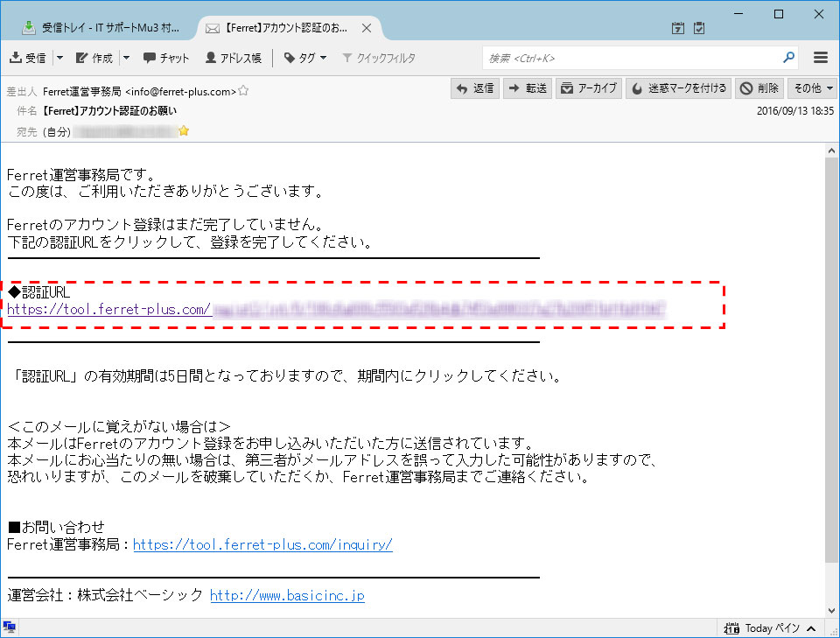Open the 認証URL tool.ferret-plus.com link
Viewport: 840px width, 638px height.
click(x=109, y=309)
